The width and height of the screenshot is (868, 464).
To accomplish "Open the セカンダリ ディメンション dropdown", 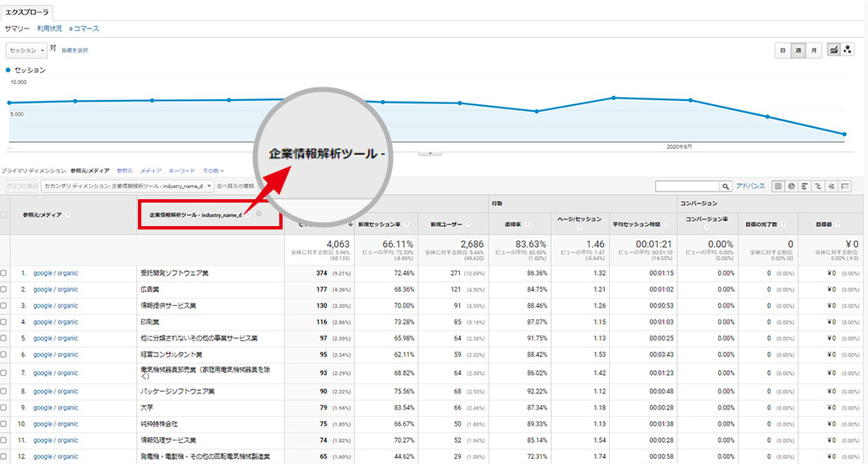I will point(127,187).
